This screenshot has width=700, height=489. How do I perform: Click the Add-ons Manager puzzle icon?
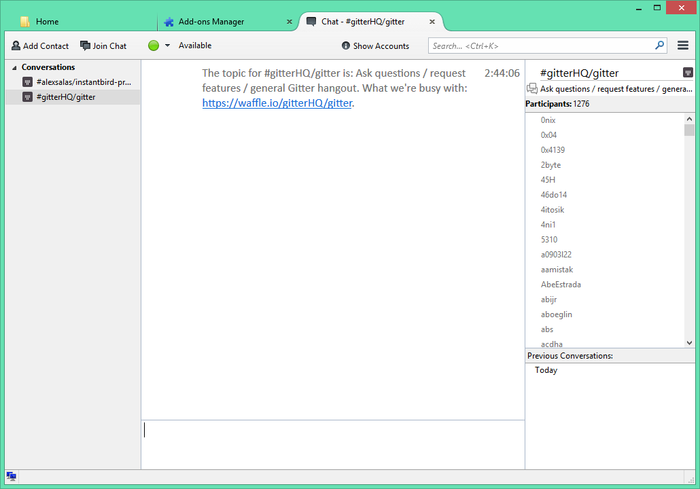169,21
